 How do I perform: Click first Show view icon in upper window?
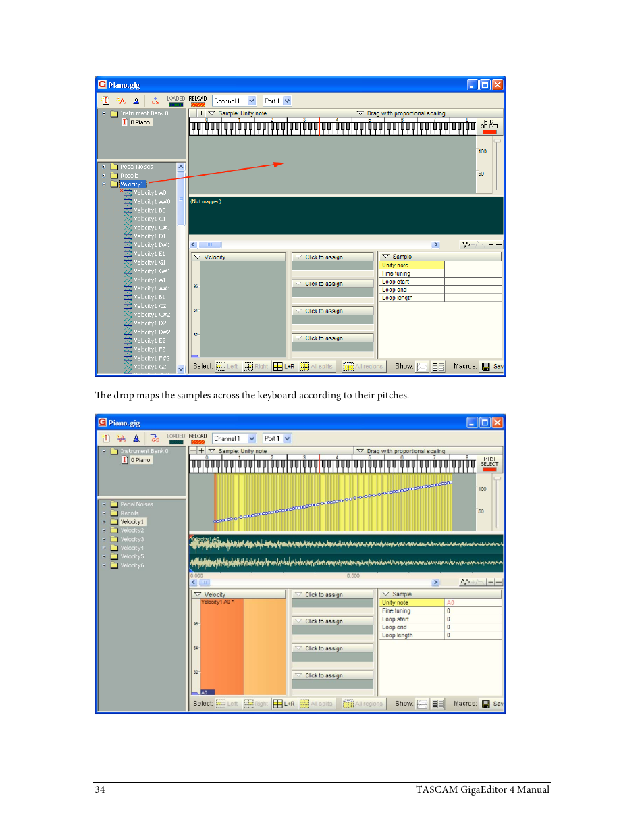(423, 367)
